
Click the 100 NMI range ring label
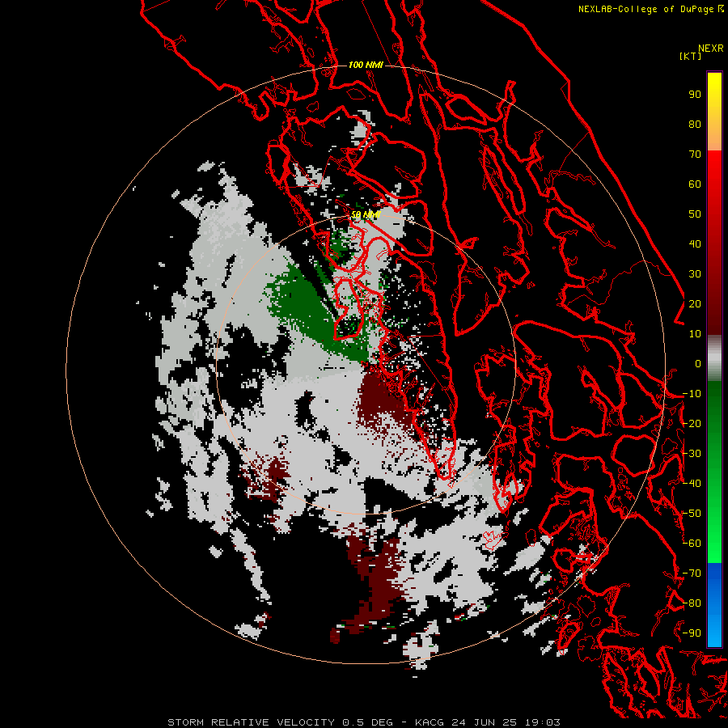pos(366,65)
